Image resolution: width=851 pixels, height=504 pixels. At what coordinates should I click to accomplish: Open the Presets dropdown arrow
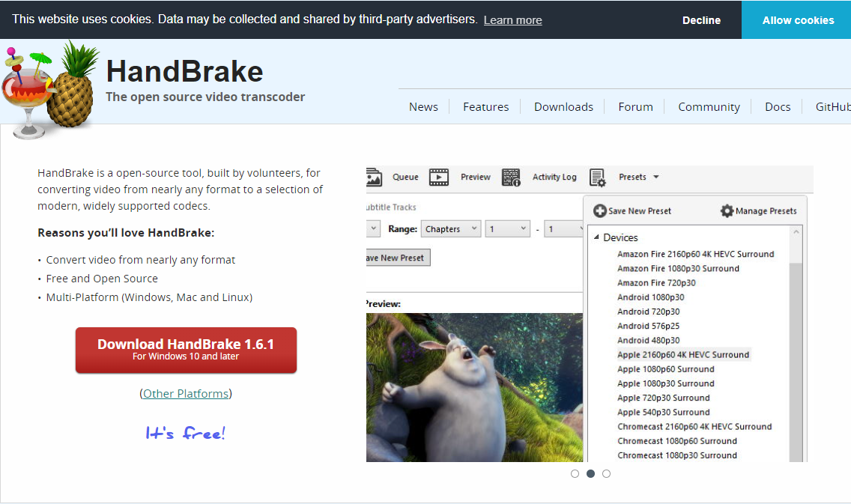pyautogui.click(x=655, y=177)
